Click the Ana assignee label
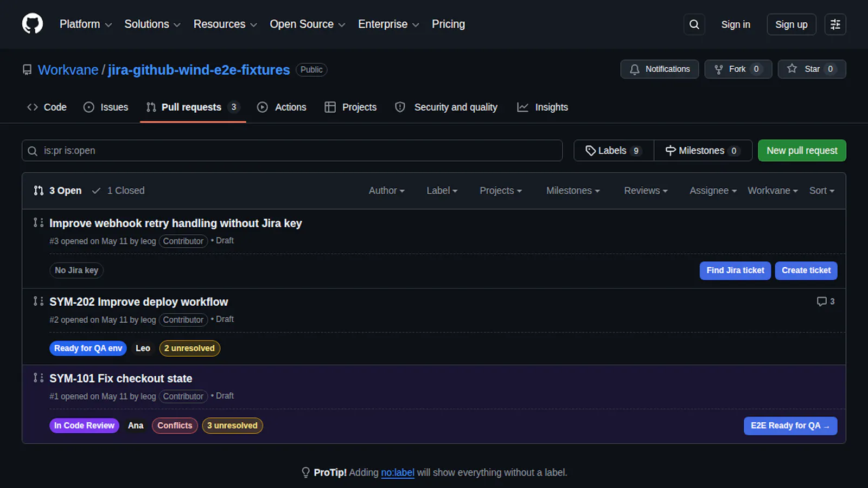 136,426
